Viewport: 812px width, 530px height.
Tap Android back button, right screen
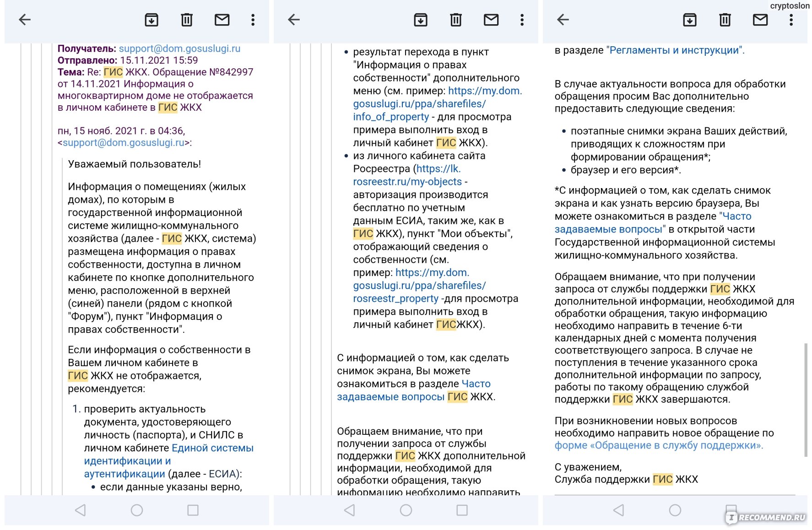(x=619, y=510)
